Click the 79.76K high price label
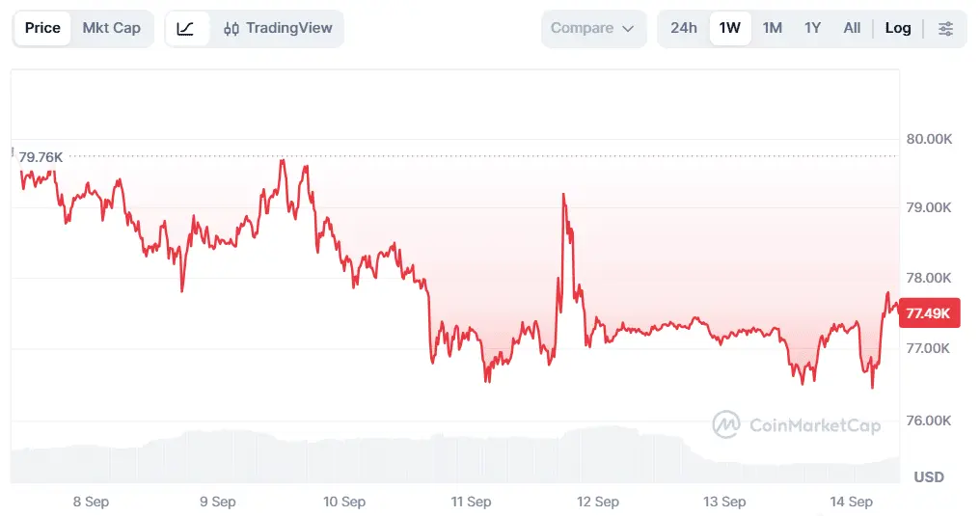 [41, 157]
